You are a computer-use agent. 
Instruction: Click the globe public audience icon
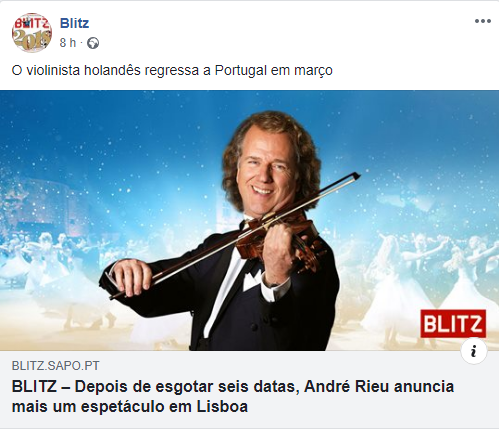point(93,43)
